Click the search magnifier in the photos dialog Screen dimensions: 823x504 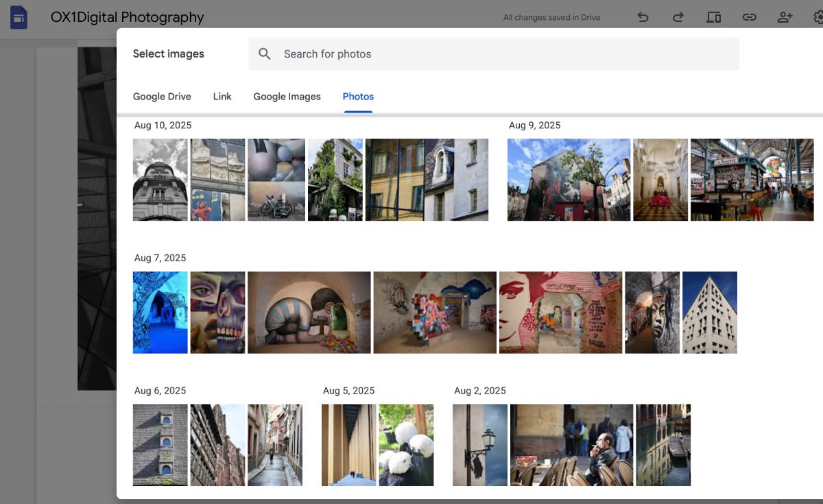pyautogui.click(x=265, y=53)
